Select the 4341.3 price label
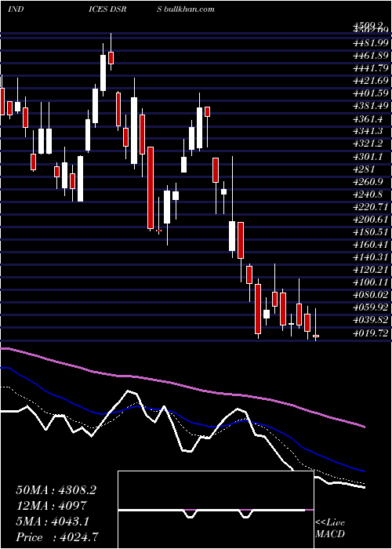 [x=368, y=131]
